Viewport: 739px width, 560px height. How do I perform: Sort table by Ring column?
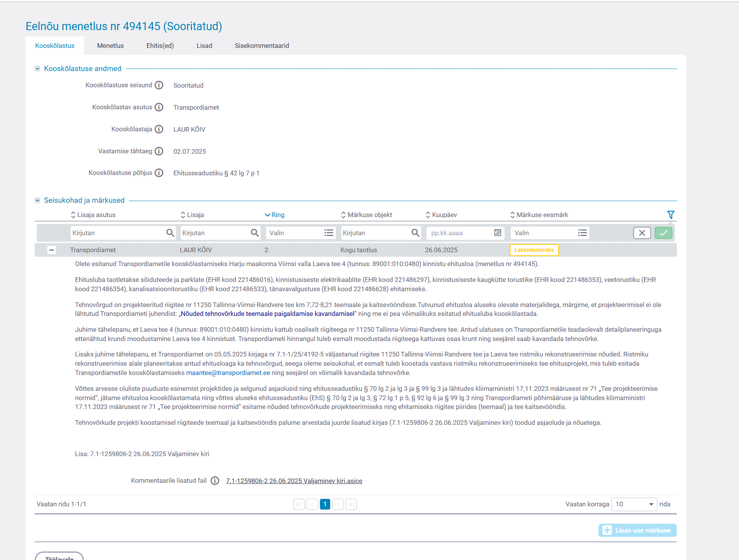pos(275,215)
